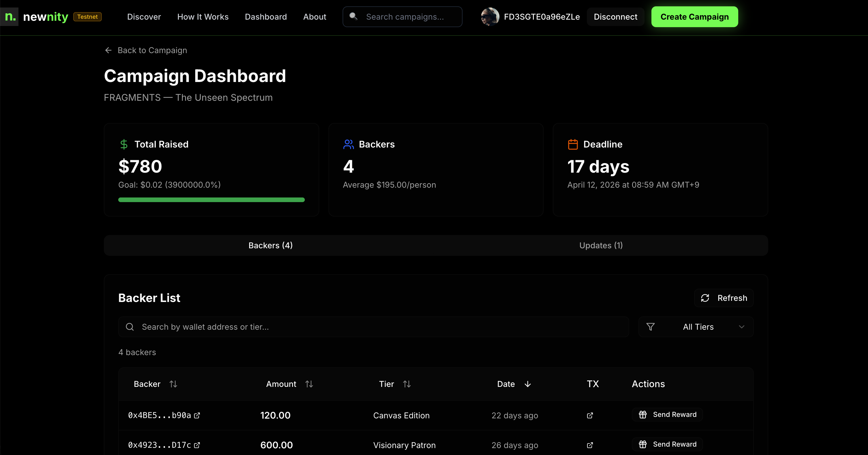Sort backer list by Amount column
The image size is (868, 455).
309,384
